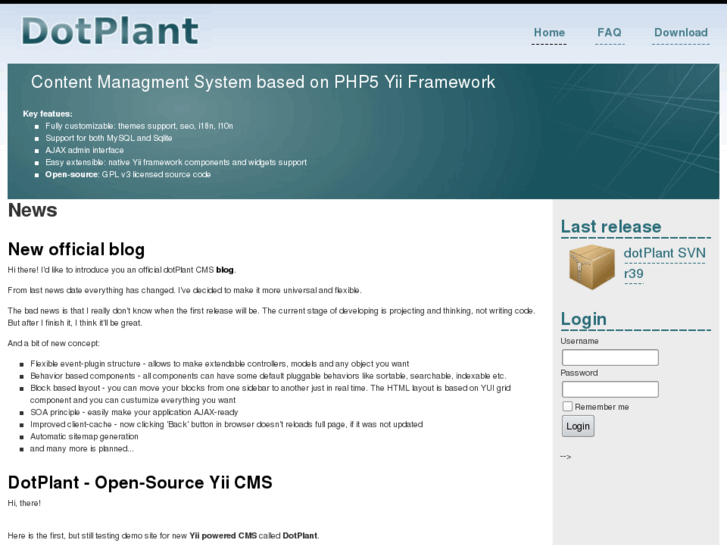
Task: Click the News heading
Action: coord(32,210)
